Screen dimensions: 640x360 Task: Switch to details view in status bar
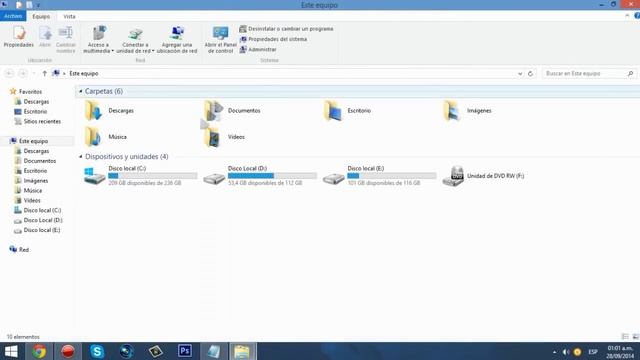click(x=625, y=337)
